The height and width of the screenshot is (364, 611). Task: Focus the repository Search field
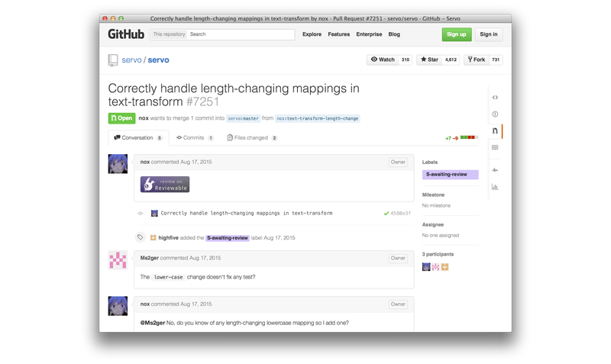[x=241, y=34]
